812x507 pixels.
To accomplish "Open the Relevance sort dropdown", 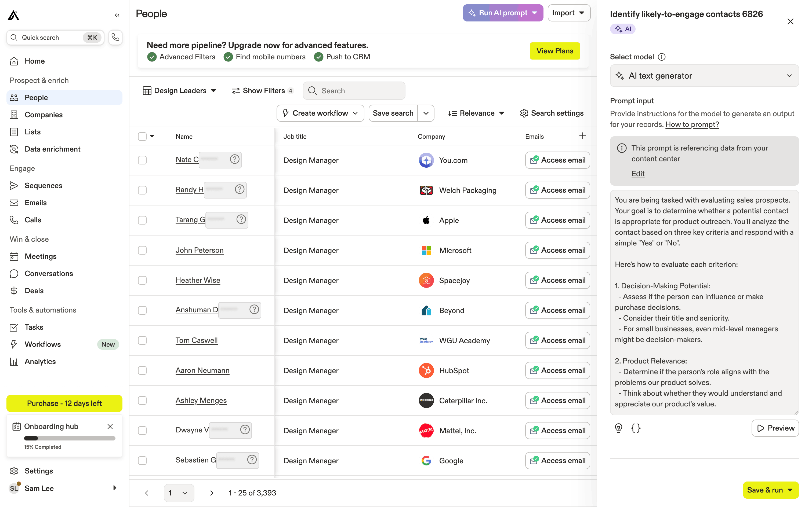I will pyautogui.click(x=476, y=113).
